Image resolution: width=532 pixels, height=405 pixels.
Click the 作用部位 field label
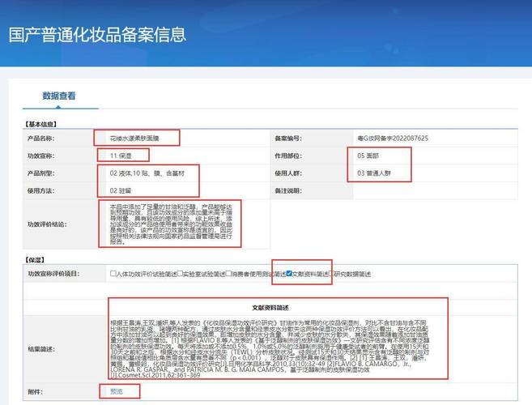tap(288, 156)
